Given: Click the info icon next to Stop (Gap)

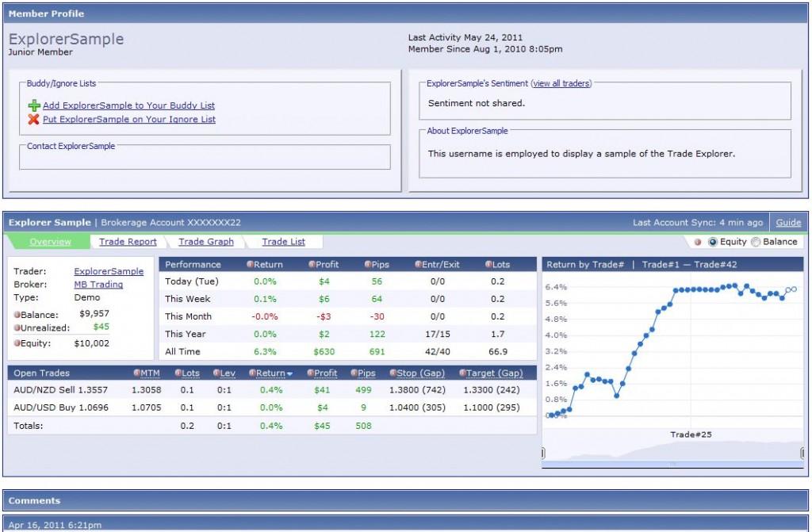Looking at the screenshot, I should click(x=392, y=373).
